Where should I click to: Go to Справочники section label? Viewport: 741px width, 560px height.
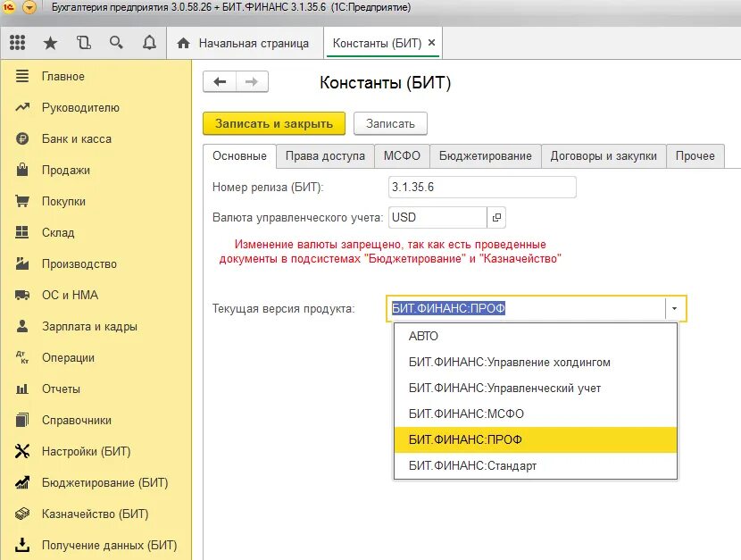tap(77, 420)
